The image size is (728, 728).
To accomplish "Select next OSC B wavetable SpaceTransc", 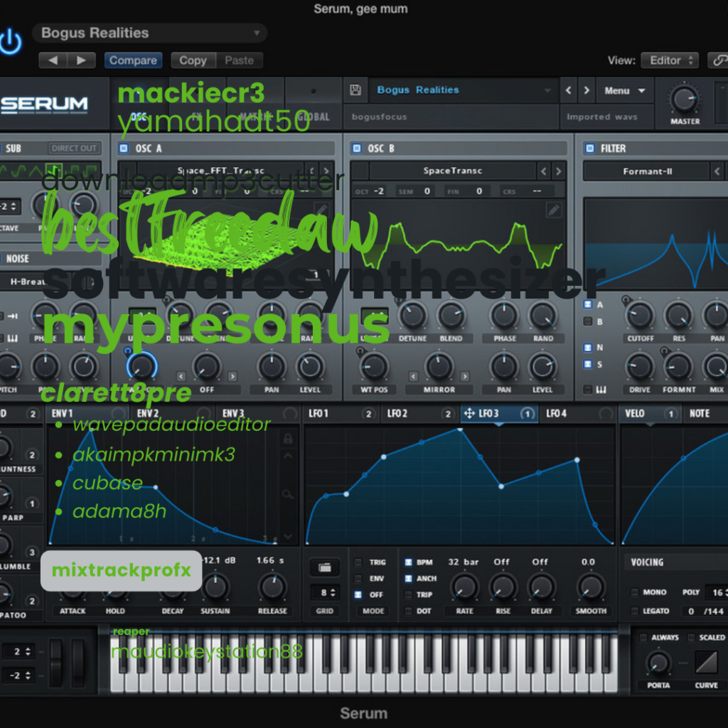I will click(559, 171).
